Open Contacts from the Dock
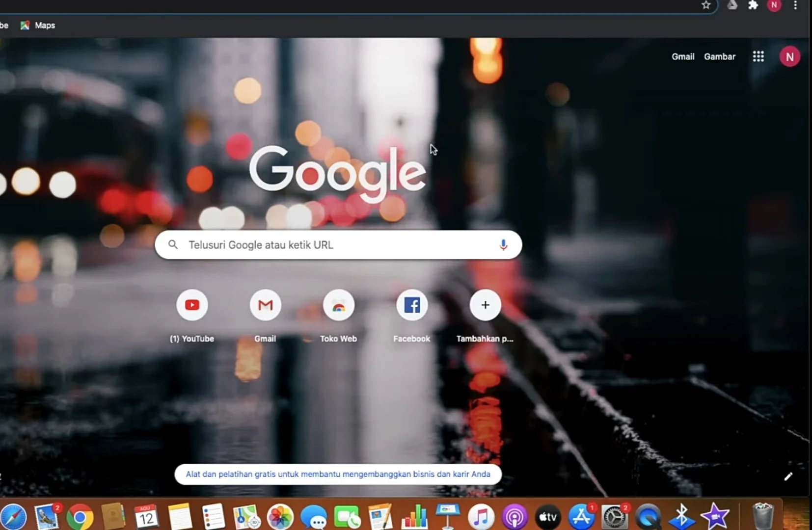The image size is (812, 530). (113, 517)
